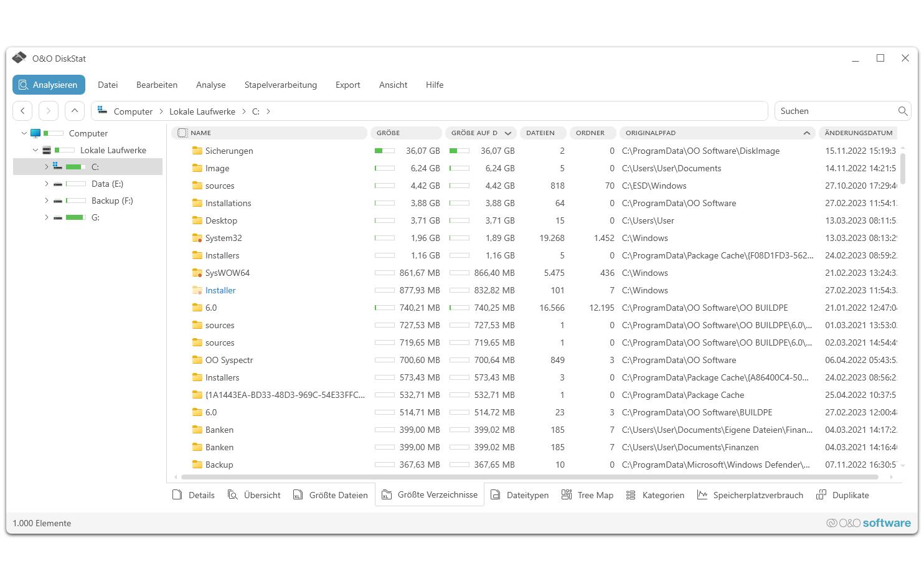
Task: Switch to the Übersicht tab
Action: (254, 495)
